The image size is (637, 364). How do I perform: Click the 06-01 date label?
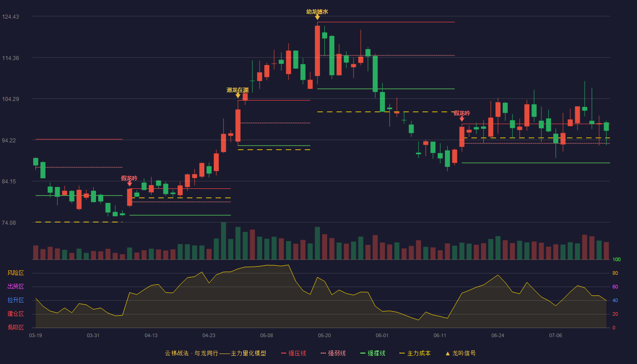[382, 335]
